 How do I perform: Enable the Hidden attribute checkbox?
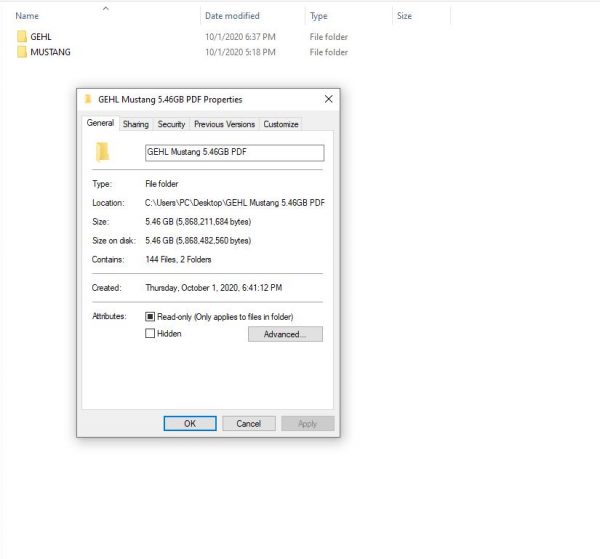click(x=150, y=333)
